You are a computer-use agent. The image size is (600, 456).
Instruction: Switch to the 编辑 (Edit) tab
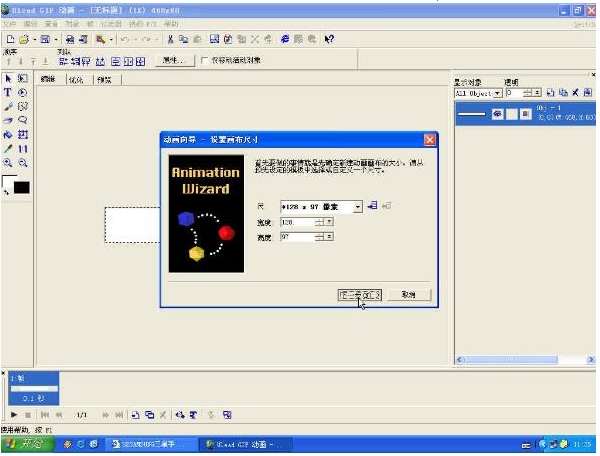48,80
